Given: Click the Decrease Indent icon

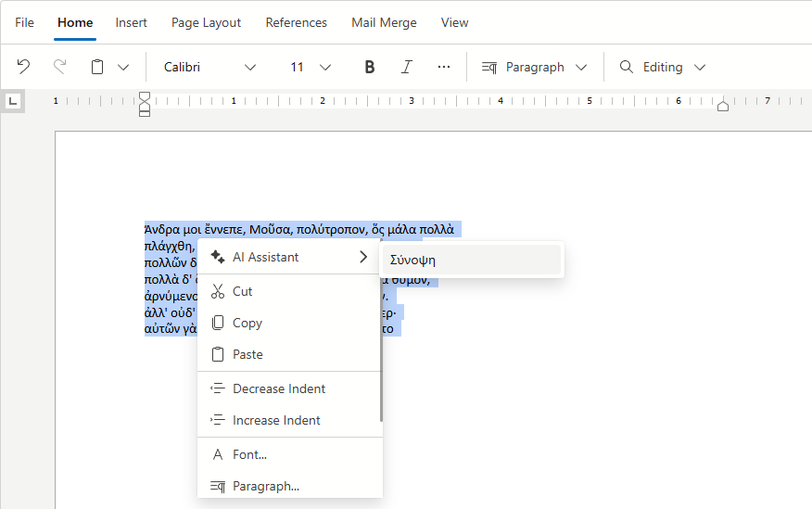Looking at the screenshot, I should click(218, 388).
